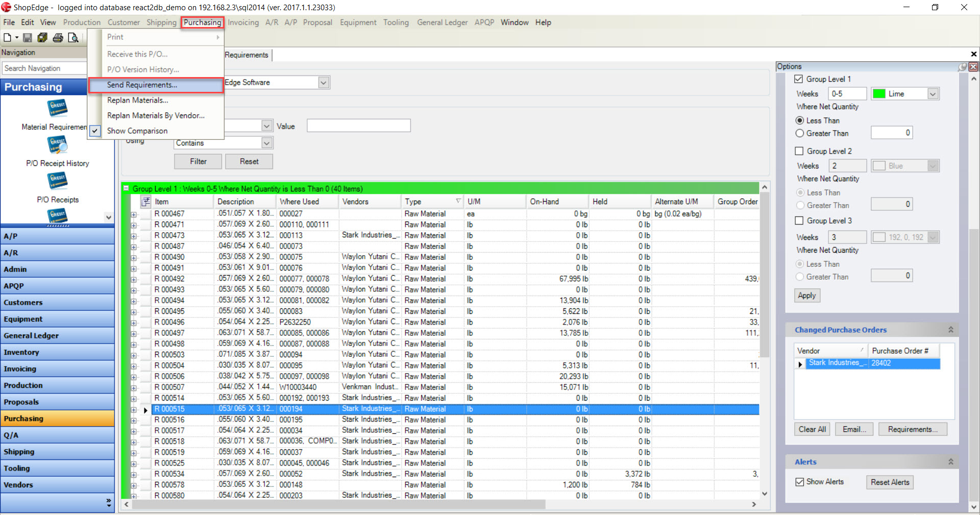Click the Requirements... button
Image resolution: width=980 pixels, height=515 pixels.
(913, 429)
